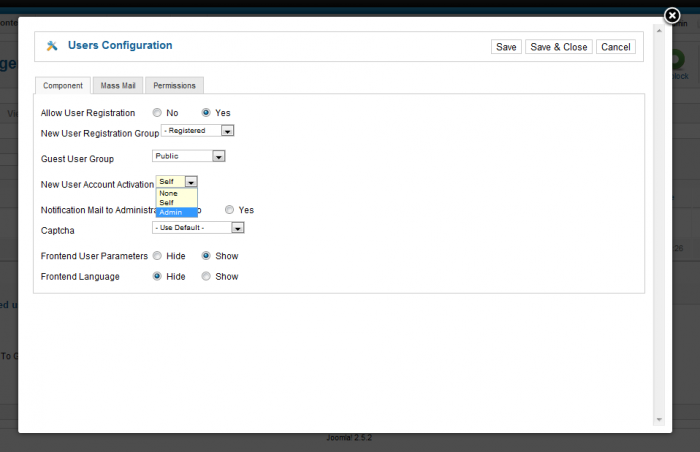This screenshot has height=452, width=700.
Task: Set Allow User Registration to Yes
Action: (206, 113)
